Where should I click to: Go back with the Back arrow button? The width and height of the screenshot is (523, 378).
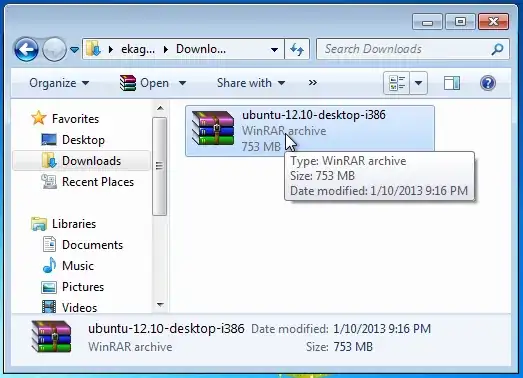(x=26, y=49)
